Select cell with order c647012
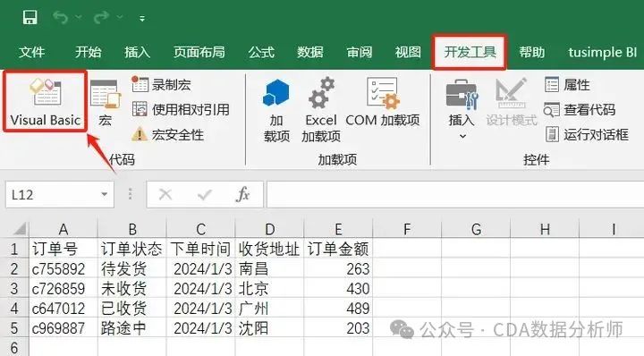 tap(64, 309)
